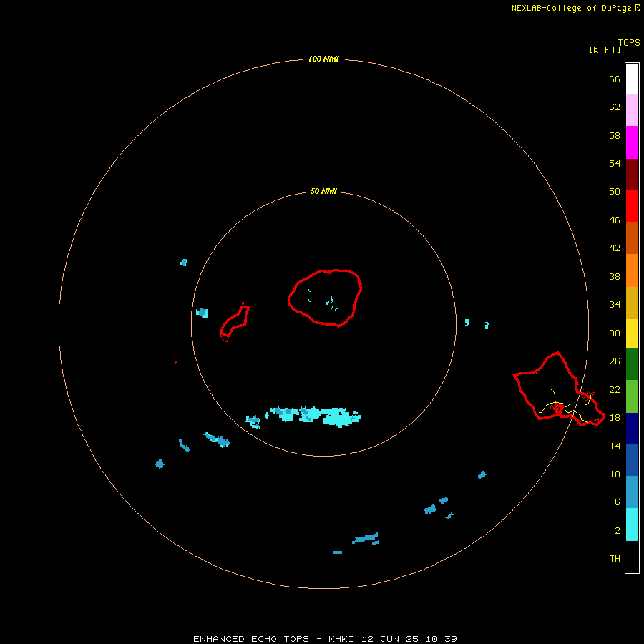This screenshot has height=644, width=644.
Task: Click the '18' legend value
Action: pyautogui.click(x=615, y=418)
